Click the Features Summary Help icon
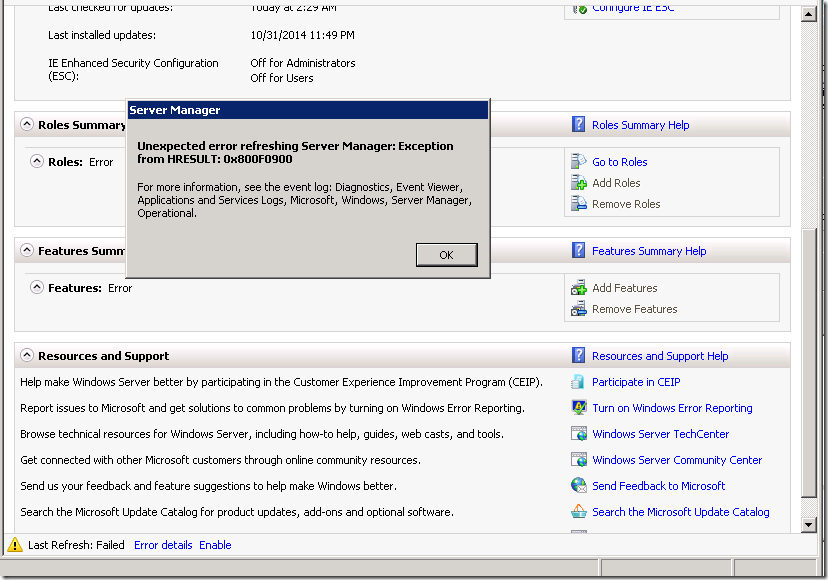 point(578,250)
